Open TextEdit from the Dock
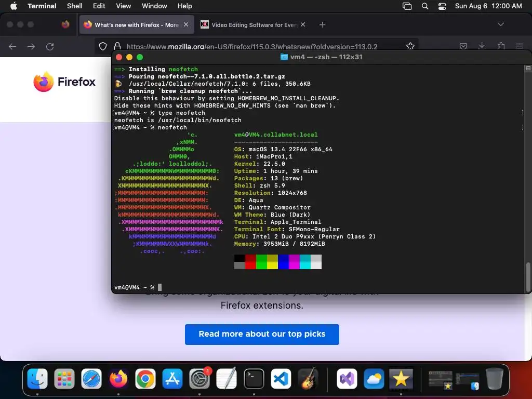Image resolution: width=532 pixels, height=399 pixels. pyautogui.click(x=227, y=379)
